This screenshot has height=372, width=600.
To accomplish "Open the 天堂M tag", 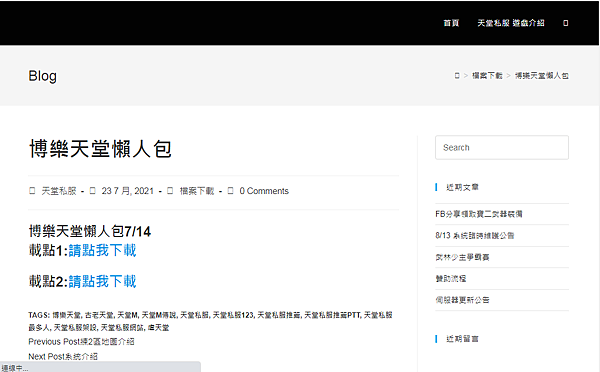I will tap(127, 315).
